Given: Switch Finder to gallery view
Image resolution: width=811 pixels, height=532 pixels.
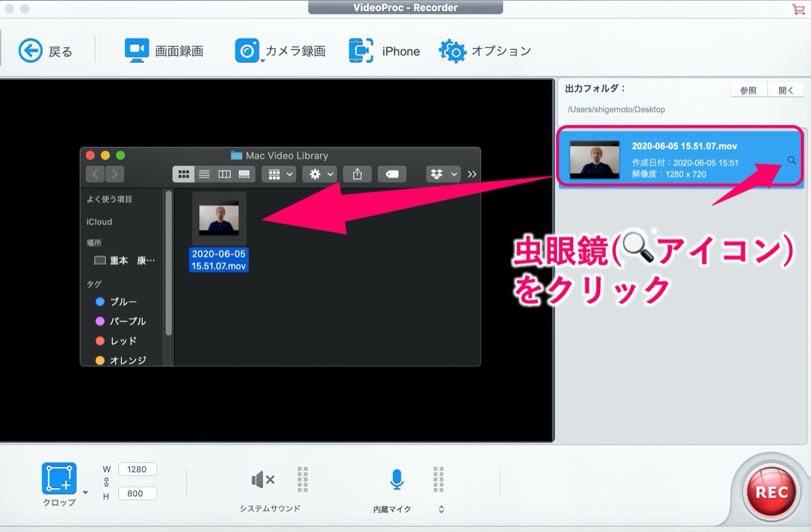Looking at the screenshot, I should (245, 174).
